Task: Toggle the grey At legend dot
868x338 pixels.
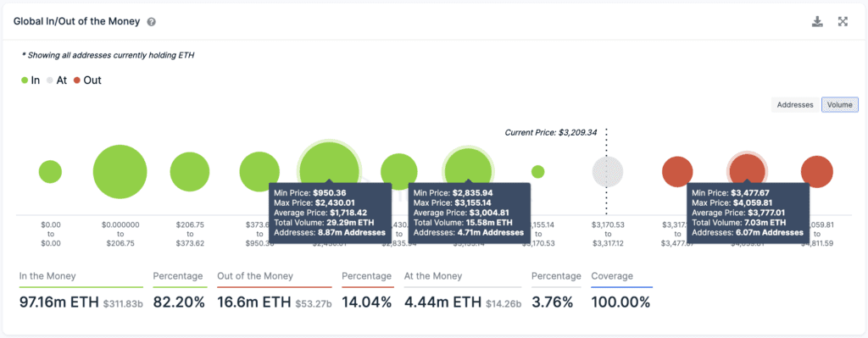Action: 50,80
